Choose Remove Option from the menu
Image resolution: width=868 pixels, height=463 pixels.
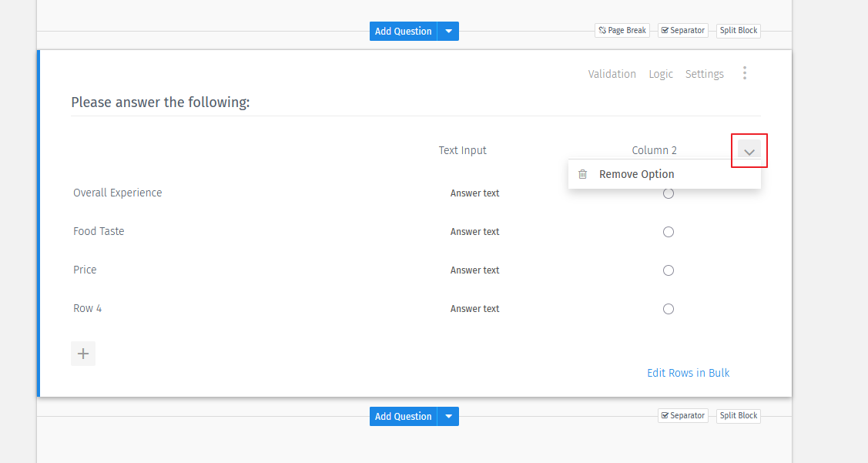(636, 174)
